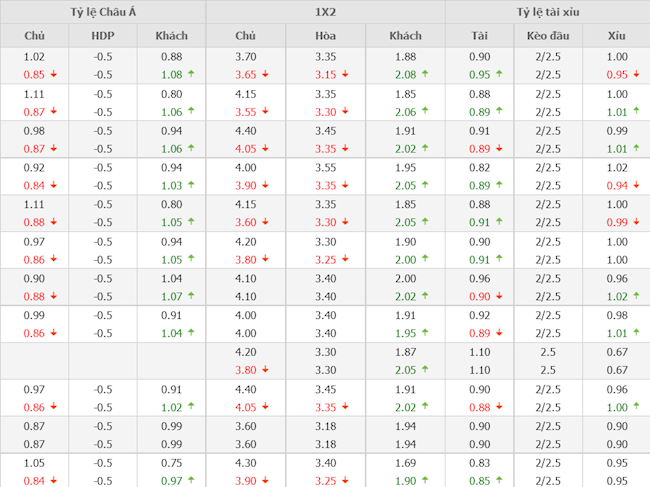Click the Xỉu column header
The image size is (650, 487).
(x=617, y=36)
